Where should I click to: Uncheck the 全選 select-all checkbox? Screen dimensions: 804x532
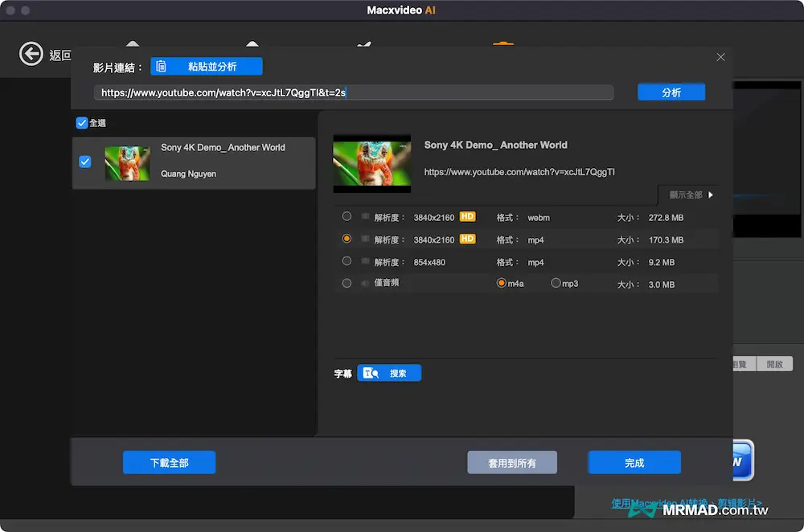point(81,123)
